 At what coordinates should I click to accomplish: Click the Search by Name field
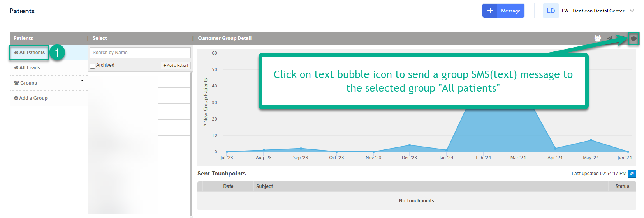(140, 53)
